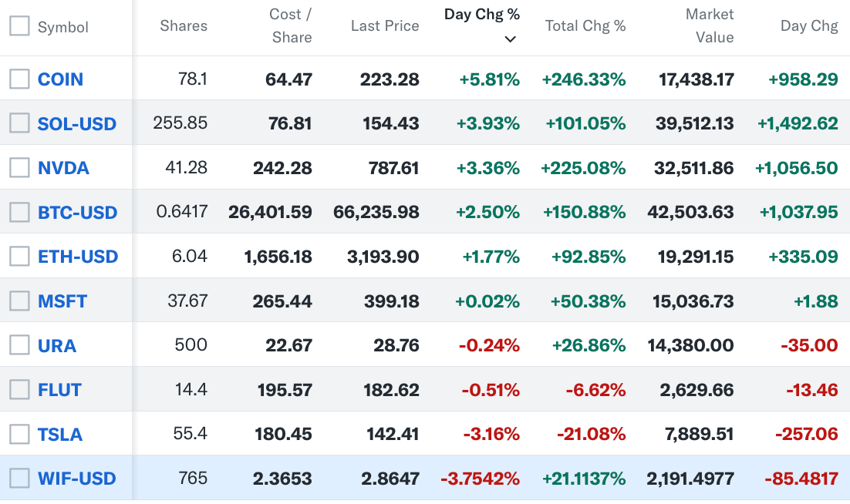Click the COIN market value cell 17,438.17
Screen dimensions: 850x504
(x=697, y=79)
